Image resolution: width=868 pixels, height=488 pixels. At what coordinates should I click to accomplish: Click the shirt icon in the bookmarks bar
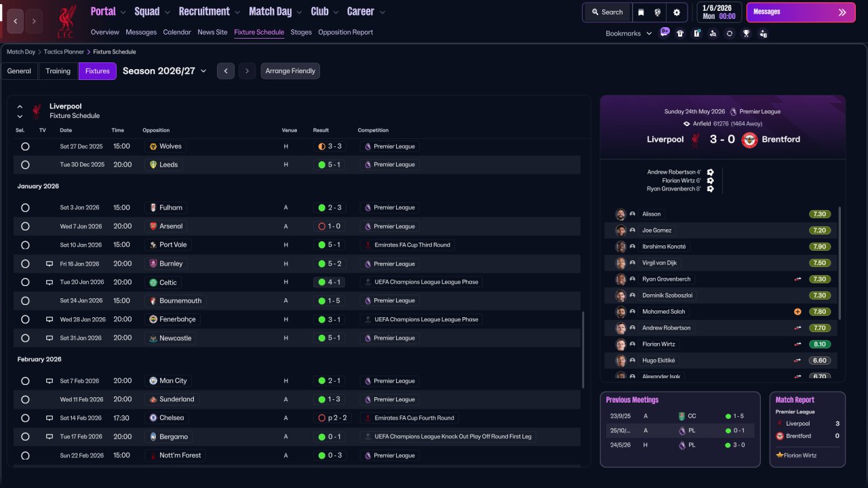coord(680,33)
